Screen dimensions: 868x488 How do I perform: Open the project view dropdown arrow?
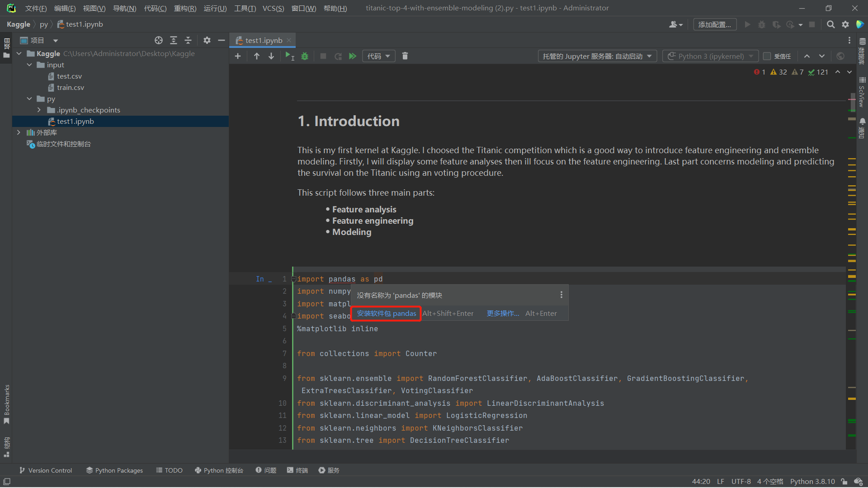coord(56,40)
